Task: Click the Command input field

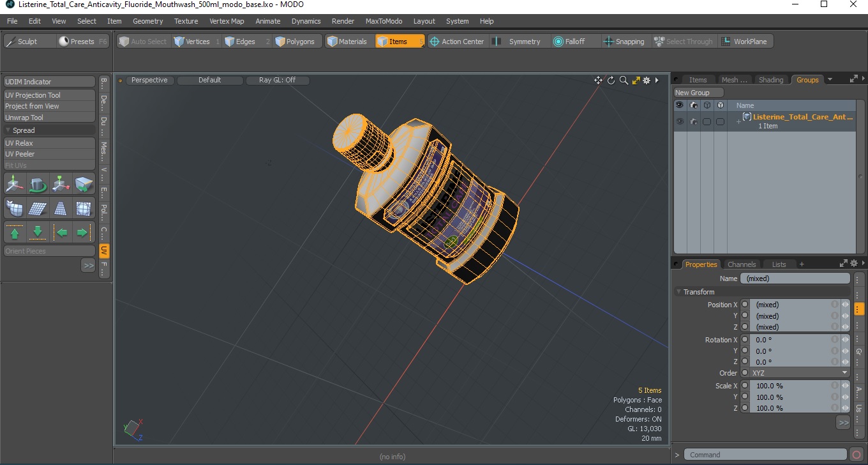Action: tap(766, 455)
